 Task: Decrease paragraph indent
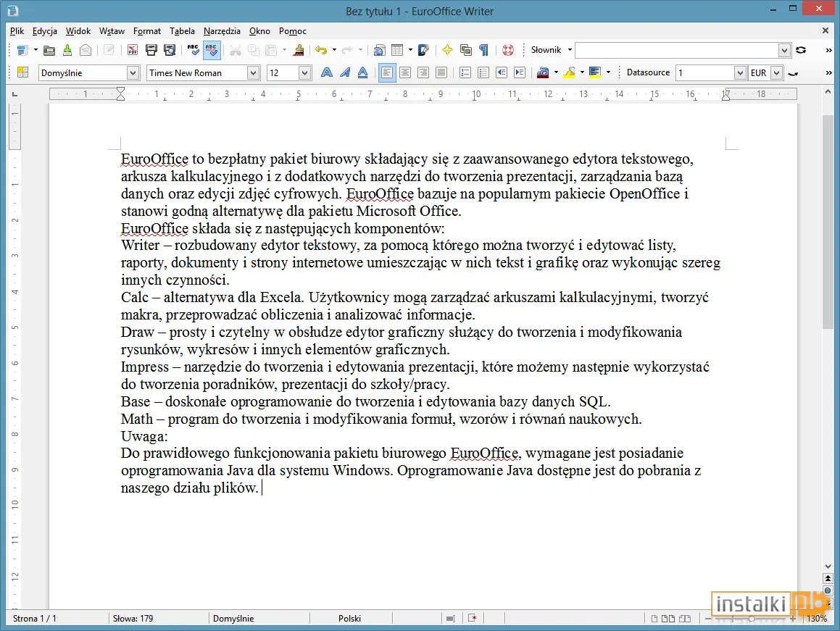502,72
